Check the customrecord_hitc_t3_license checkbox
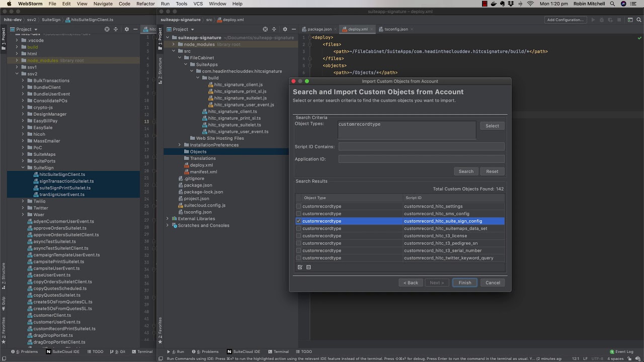644x362 pixels. coord(299,236)
